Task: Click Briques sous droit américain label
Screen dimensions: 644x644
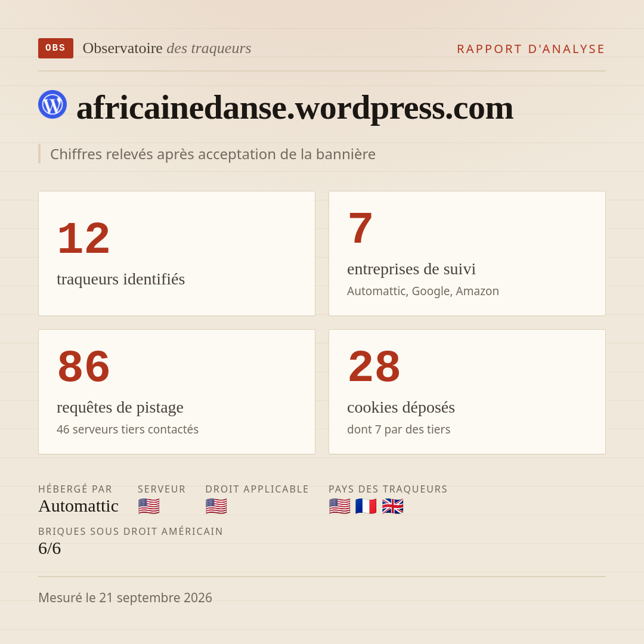Action: click(131, 531)
